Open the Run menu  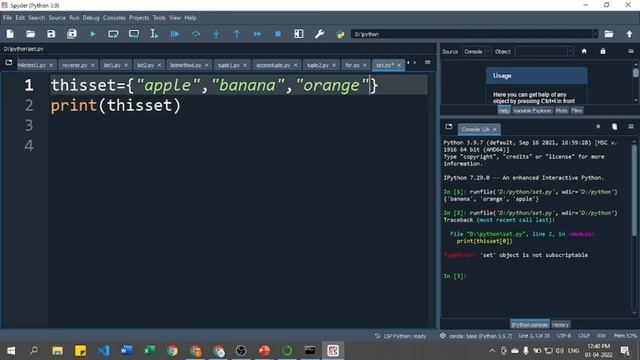tap(74, 18)
